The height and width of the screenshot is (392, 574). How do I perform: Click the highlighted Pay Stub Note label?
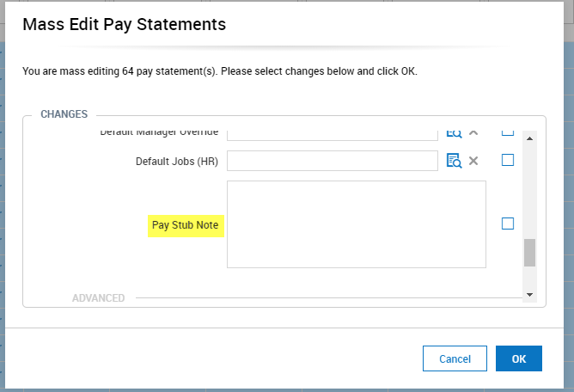click(x=185, y=225)
